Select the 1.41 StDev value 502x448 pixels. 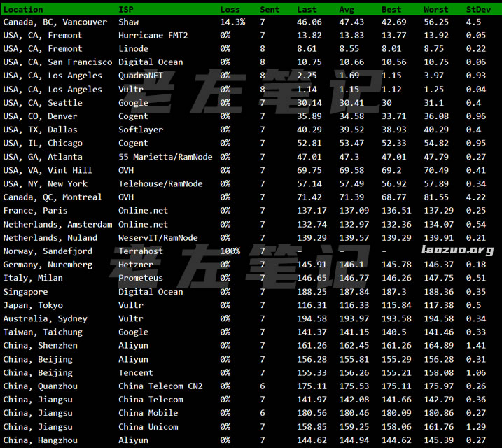(476, 346)
